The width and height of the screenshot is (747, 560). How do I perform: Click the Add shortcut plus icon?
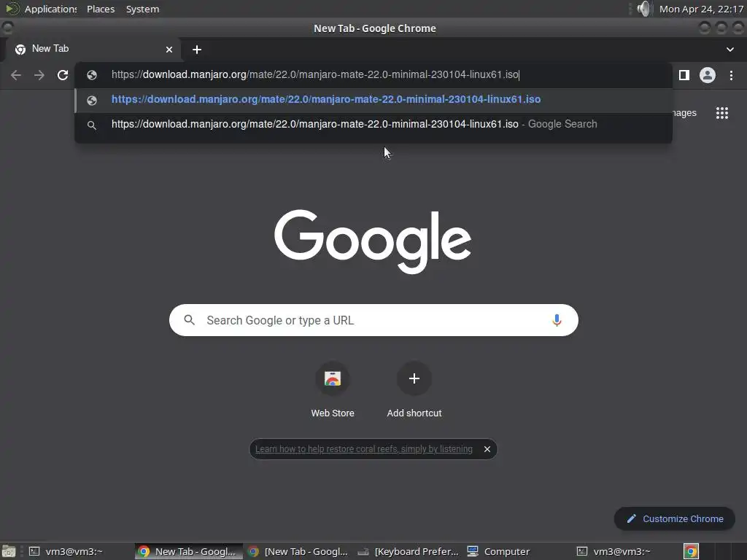(414, 378)
